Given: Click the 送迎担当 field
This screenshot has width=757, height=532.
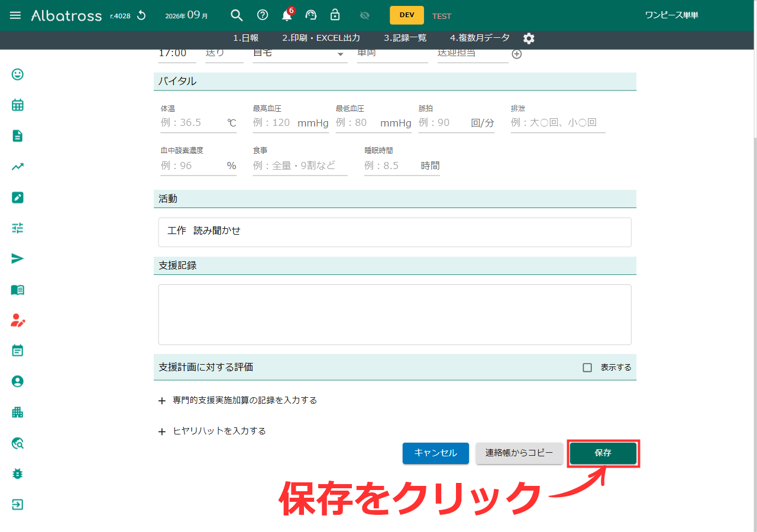Looking at the screenshot, I should point(473,54).
